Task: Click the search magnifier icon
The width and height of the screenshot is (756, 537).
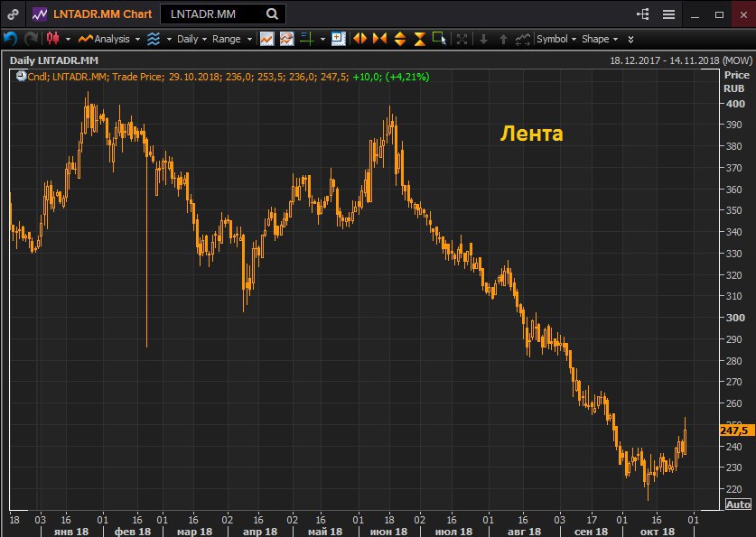Action: [x=272, y=14]
